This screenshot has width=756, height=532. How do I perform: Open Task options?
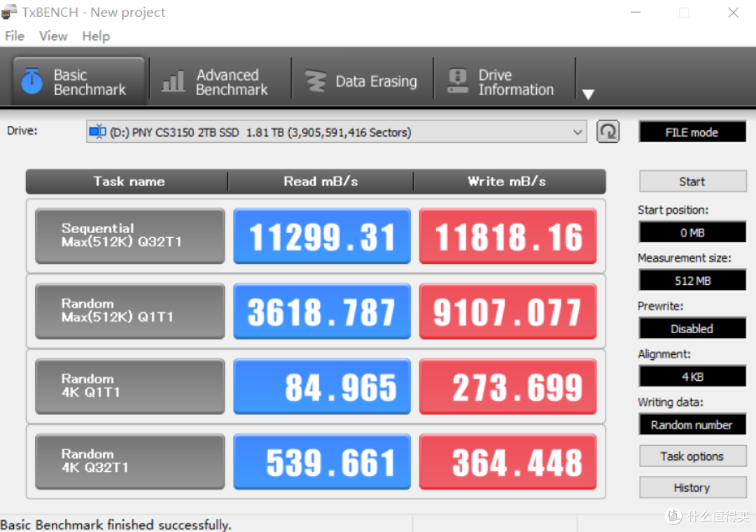(x=692, y=456)
